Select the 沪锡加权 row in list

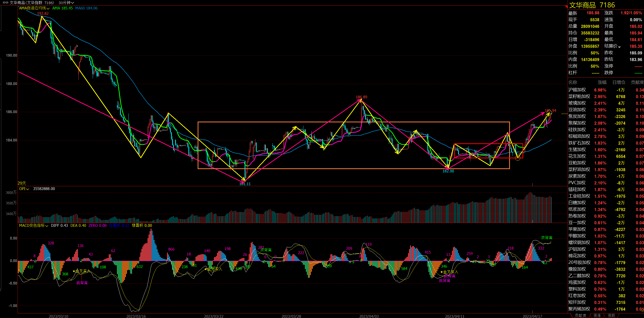577,90
